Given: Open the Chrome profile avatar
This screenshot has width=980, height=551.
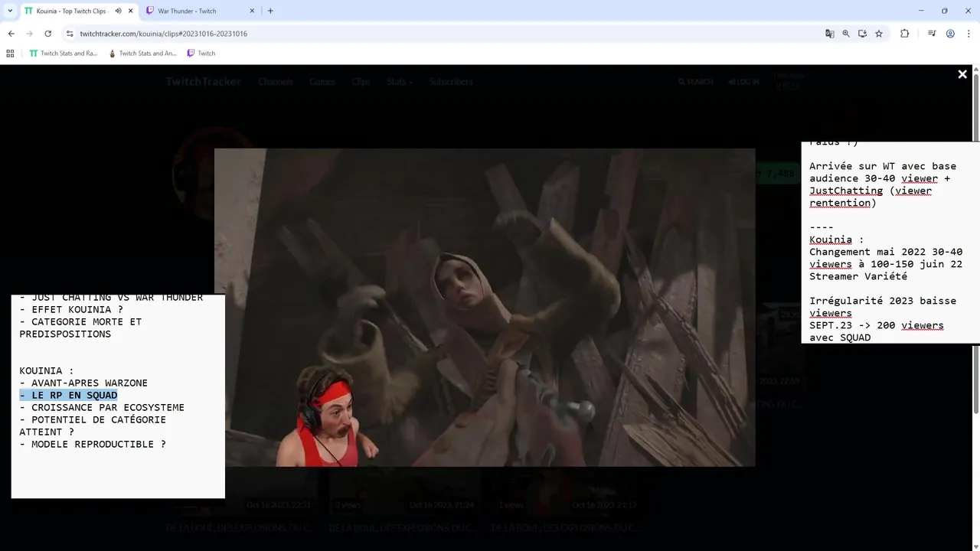Looking at the screenshot, I should pyautogui.click(x=950, y=34).
